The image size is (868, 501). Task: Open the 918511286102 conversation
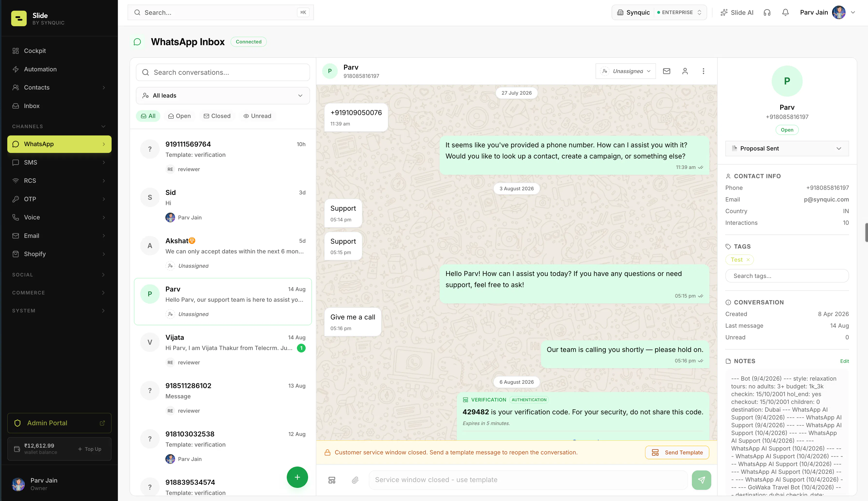tap(222, 398)
